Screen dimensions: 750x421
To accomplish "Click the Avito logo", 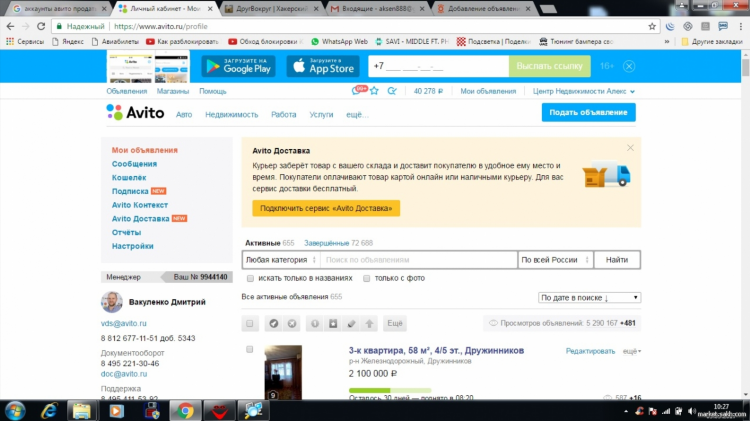I will 135,113.
